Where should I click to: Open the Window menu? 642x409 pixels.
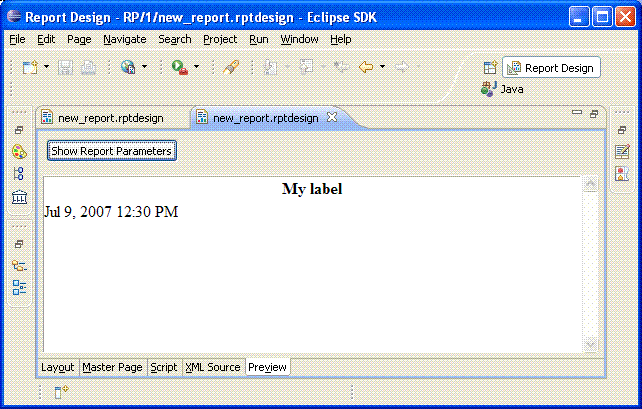299,39
